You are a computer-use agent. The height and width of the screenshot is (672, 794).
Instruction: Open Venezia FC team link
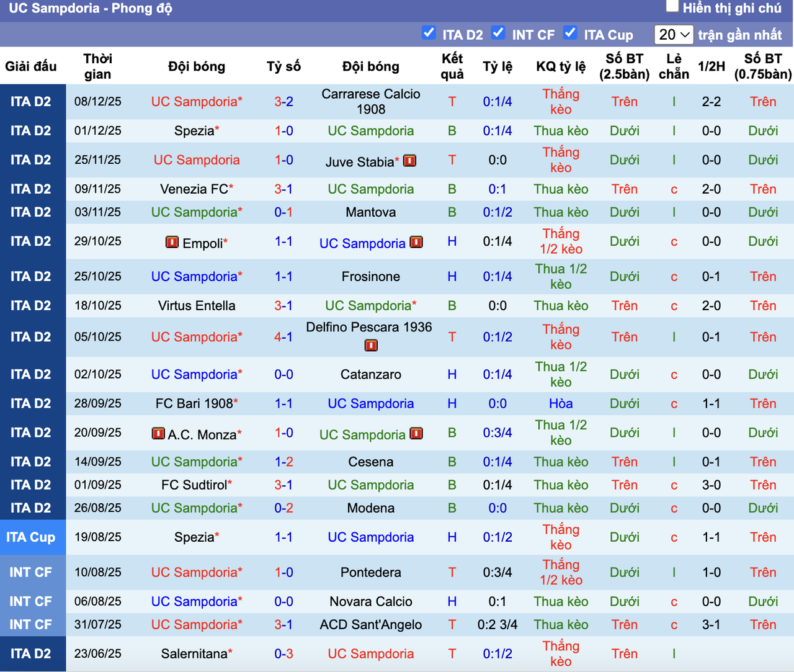(194, 189)
